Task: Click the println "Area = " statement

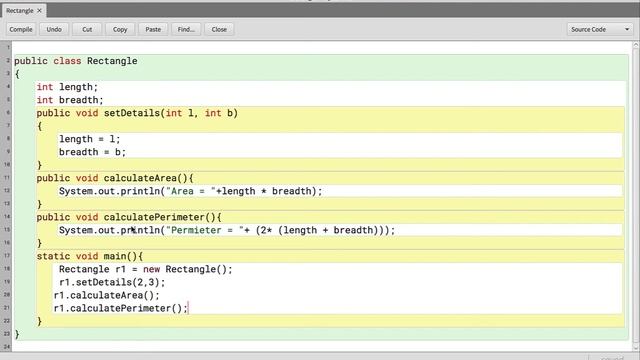Action: click(x=191, y=191)
